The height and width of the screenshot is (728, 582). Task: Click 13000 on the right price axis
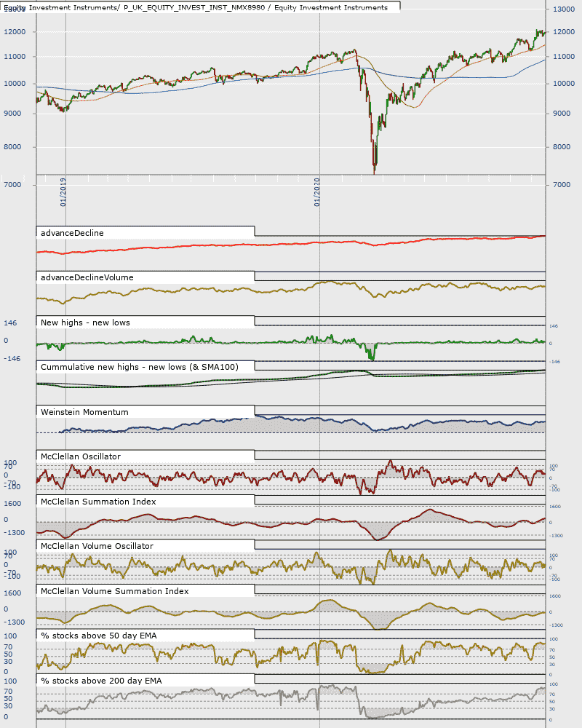click(564, 9)
